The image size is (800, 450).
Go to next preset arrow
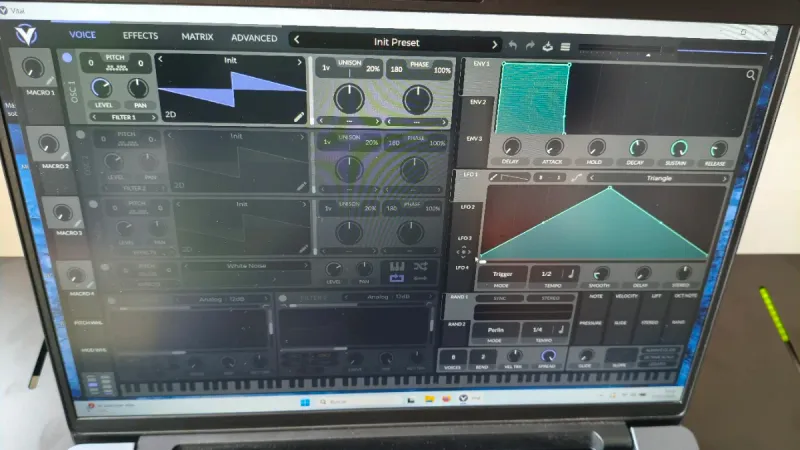click(494, 45)
